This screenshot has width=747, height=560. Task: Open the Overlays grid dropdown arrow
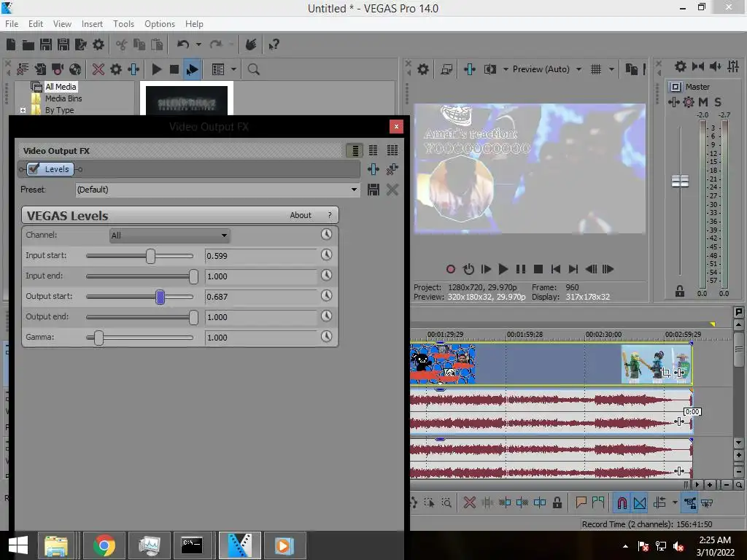click(x=611, y=69)
